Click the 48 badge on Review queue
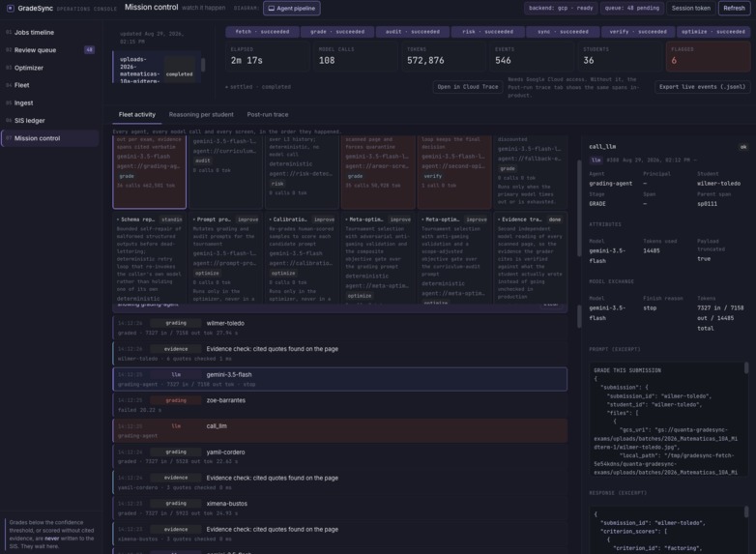The image size is (756, 554). [x=89, y=49]
